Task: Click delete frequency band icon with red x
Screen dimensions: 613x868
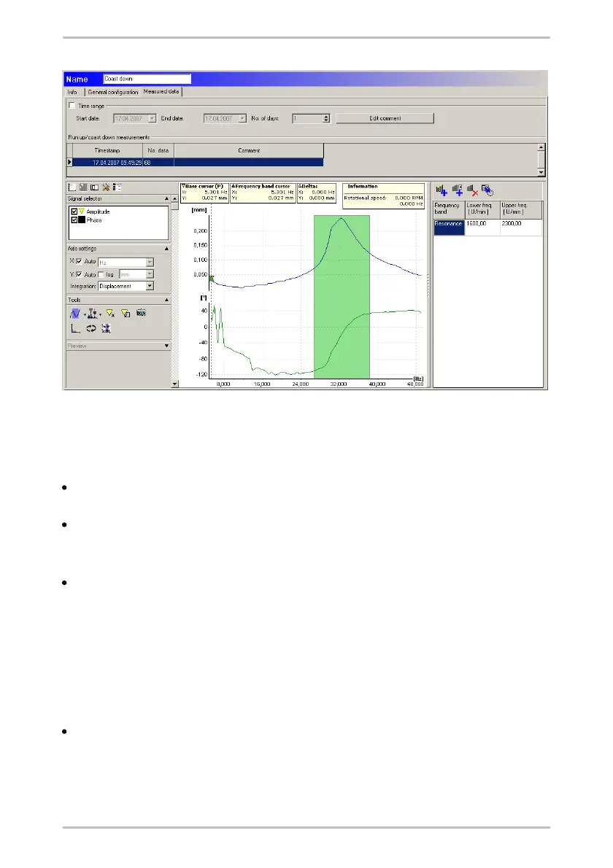Action: 472,191
